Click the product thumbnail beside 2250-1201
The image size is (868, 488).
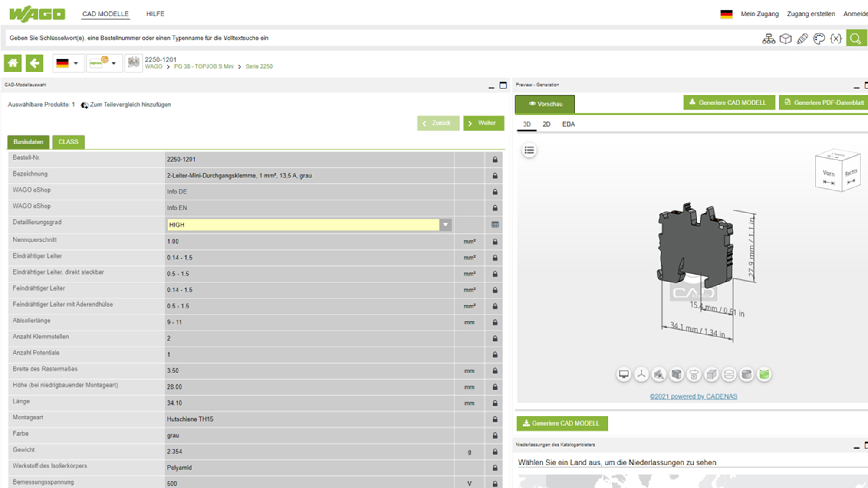(x=134, y=63)
